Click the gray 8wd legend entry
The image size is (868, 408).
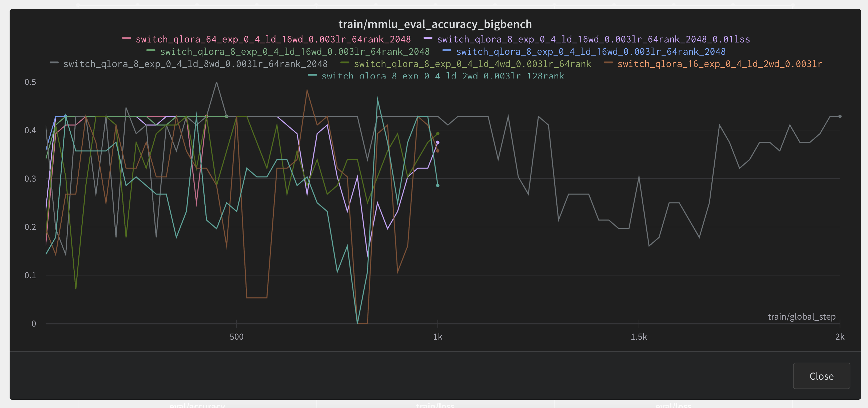point(195,64)
